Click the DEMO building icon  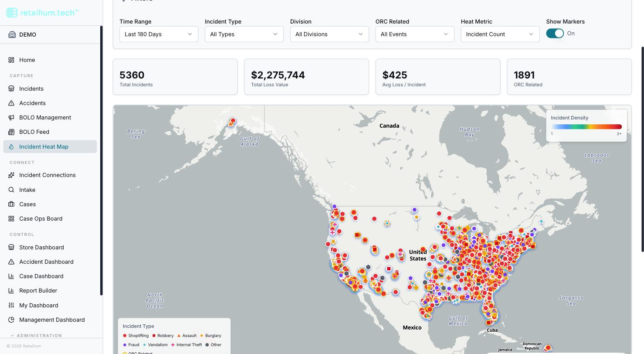pos(12,34)
